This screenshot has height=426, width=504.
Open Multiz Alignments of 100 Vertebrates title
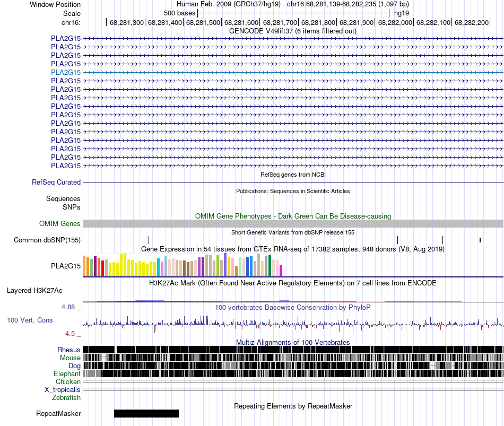pyautogui.click(x=293, y=342)
